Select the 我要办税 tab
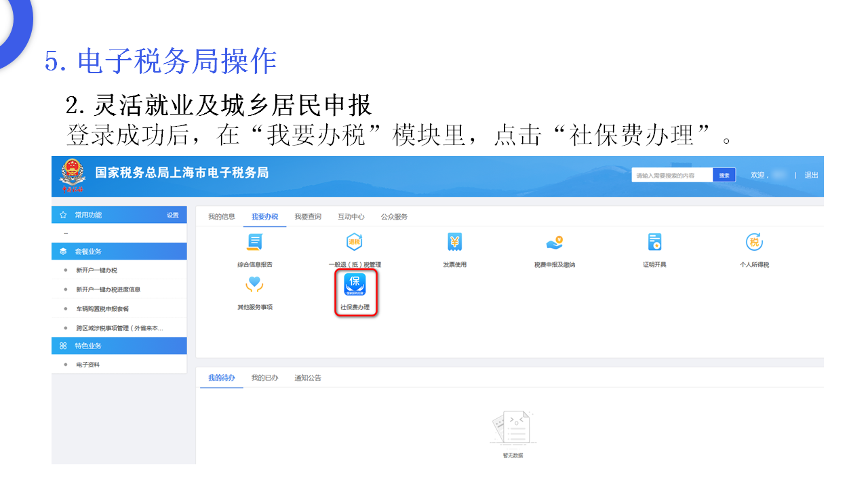This screenshot has width=868, height=488. [264, 217]
